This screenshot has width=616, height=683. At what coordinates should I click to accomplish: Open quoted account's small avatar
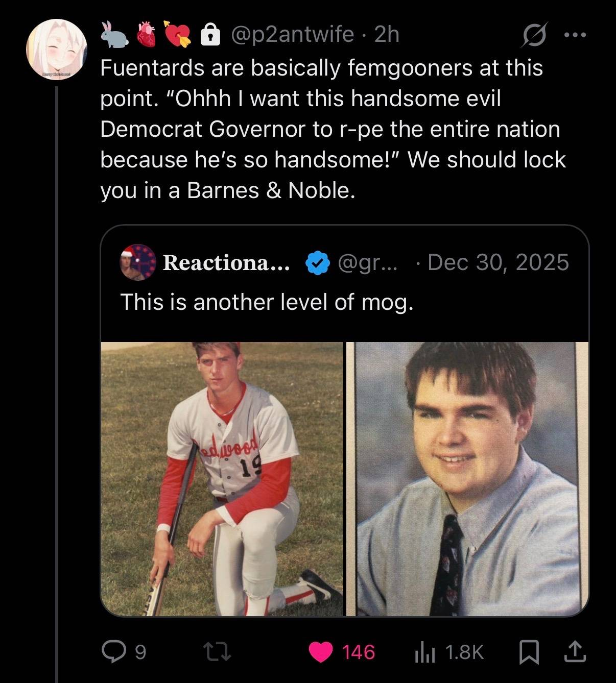pos(137,262)
